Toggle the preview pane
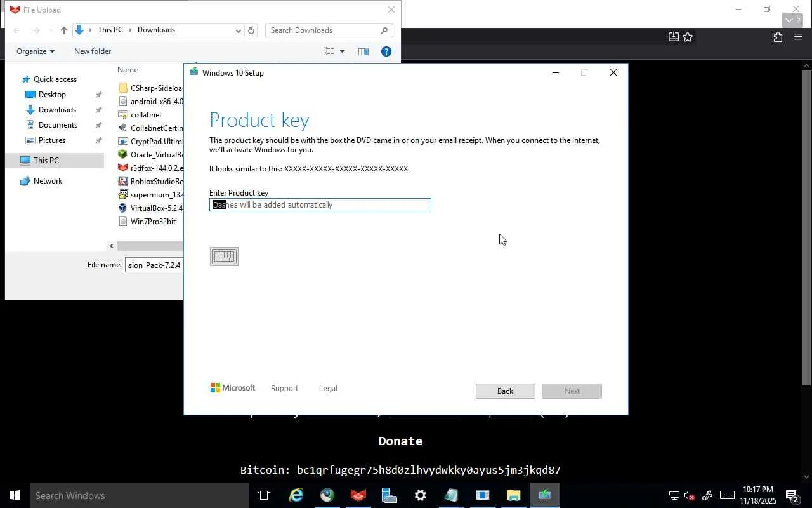812x508 pixels. click(x=363, y=51)
